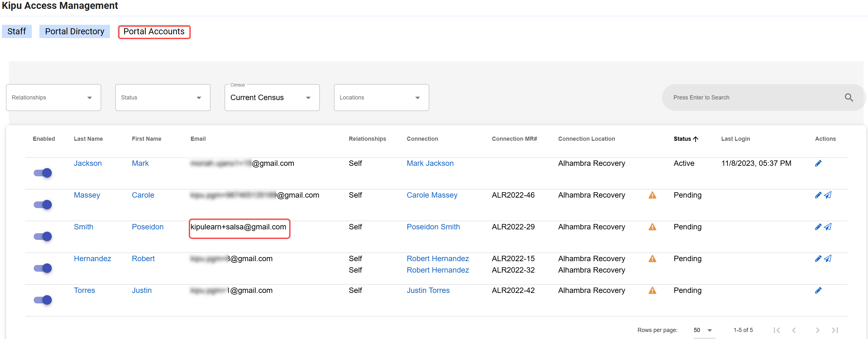The width and height of the screenshot is (868, 339).
Task: Expand the Status filter dropdown
Action: point(162,98)
